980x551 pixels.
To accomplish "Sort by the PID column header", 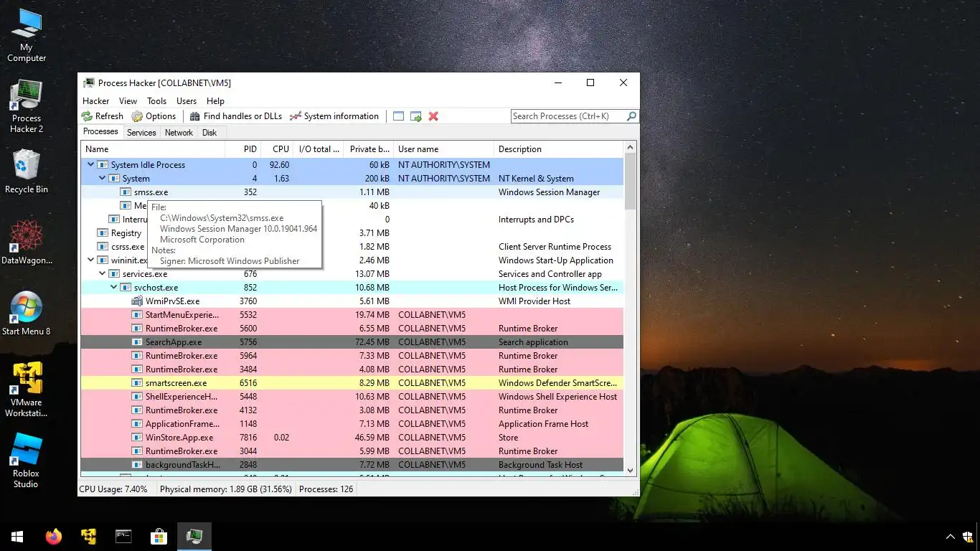I will tap(242, 149).
